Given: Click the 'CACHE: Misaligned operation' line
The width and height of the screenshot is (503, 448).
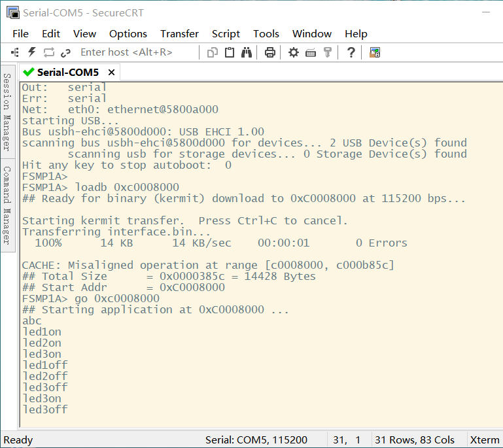Looking at the screenshot, I should click(x=208, y=266).
